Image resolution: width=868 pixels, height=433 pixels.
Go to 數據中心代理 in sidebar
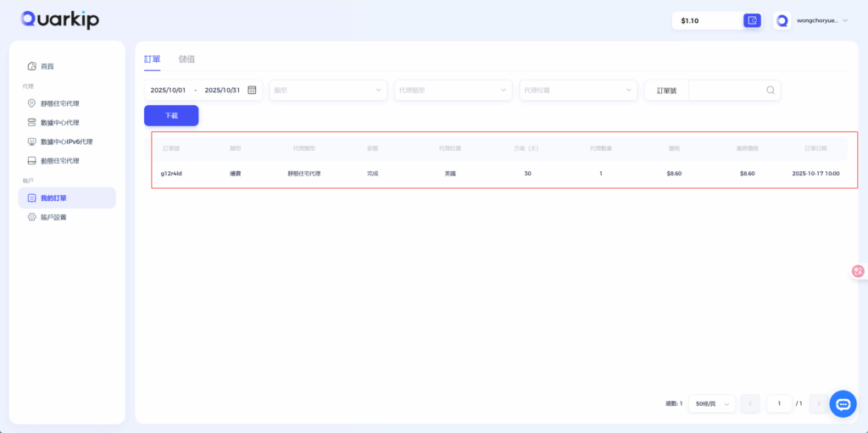tap(59, 123)
